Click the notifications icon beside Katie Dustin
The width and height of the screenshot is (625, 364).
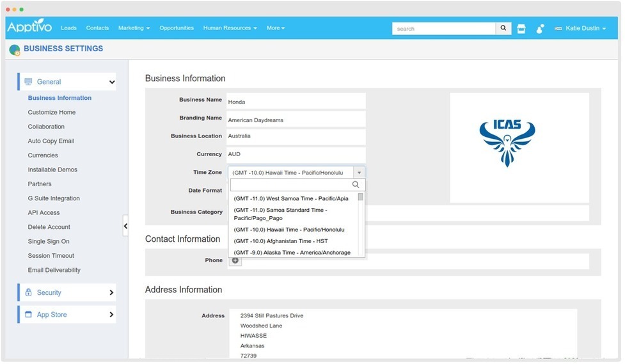[x=540, y=29]
